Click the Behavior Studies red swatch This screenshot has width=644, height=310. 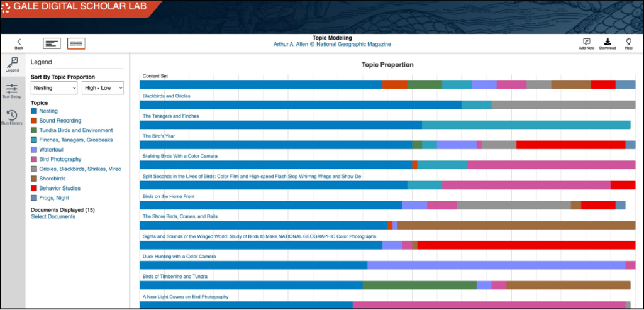(35, 188)
